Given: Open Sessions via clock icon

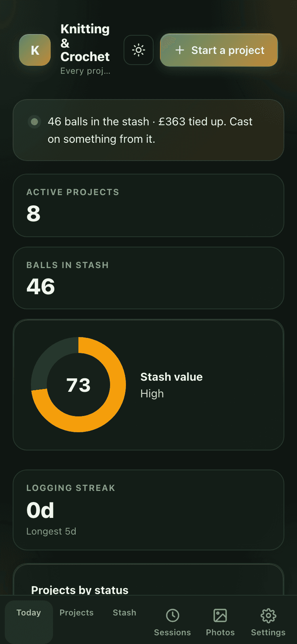Looking at the screenshot, I should pyautogui.click(x=173, y=615).
